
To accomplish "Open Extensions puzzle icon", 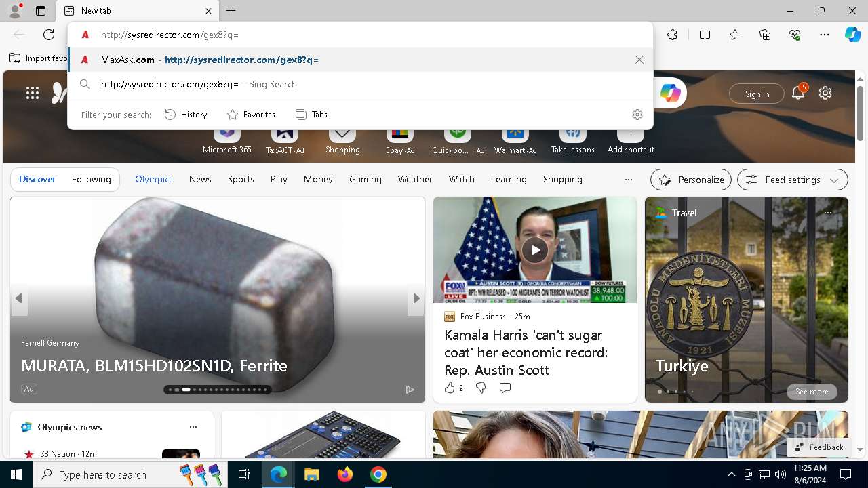I will (x=672, y=35).
